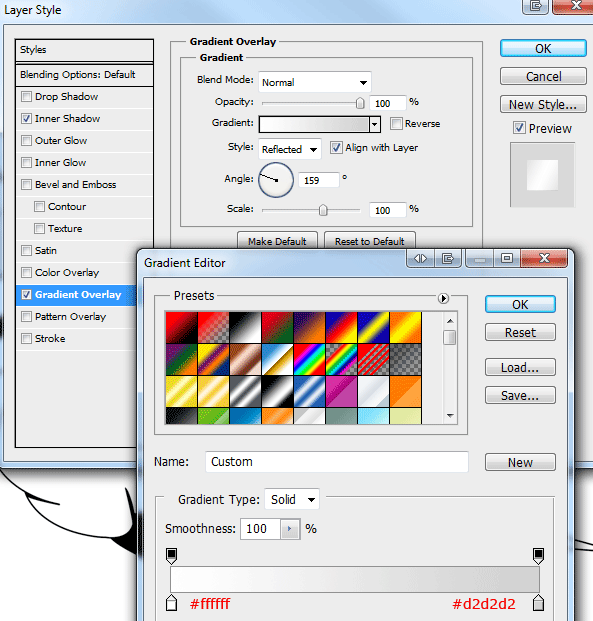Choose the fully transparent checkered preset
This screenshot has width=593, height=621.
[x=406, y=360]
